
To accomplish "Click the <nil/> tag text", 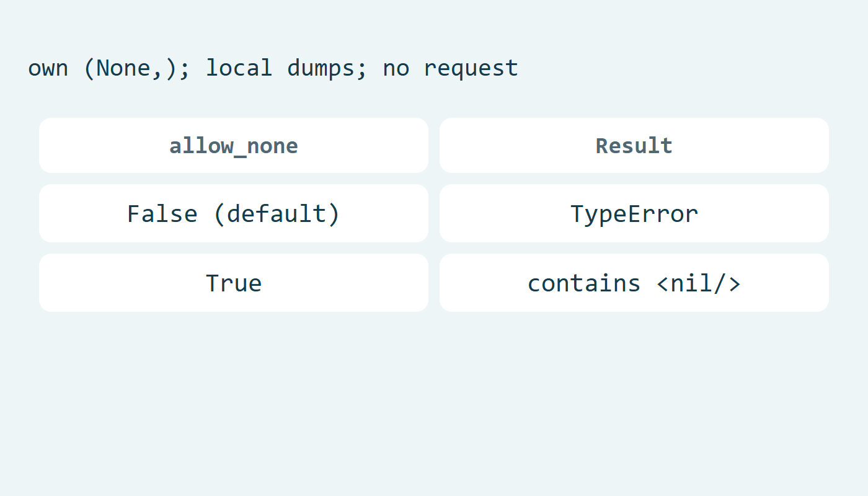I will tap(697, 283).
